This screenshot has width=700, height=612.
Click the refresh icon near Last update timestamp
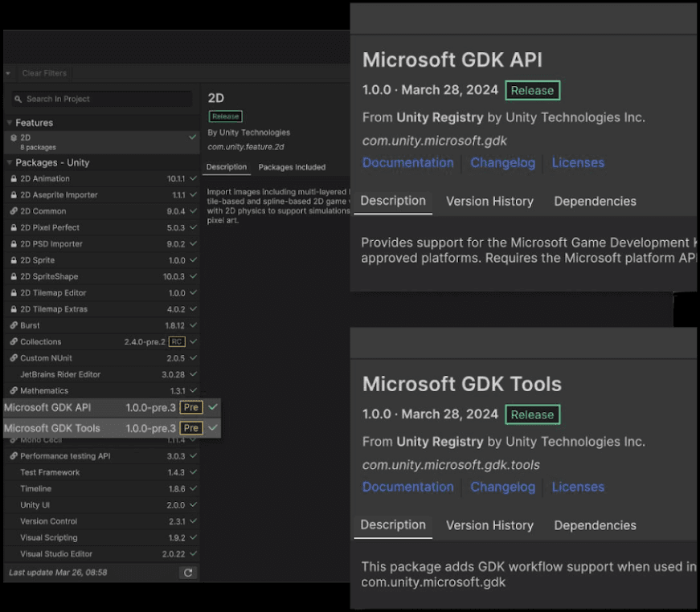(x=190, y=573)
